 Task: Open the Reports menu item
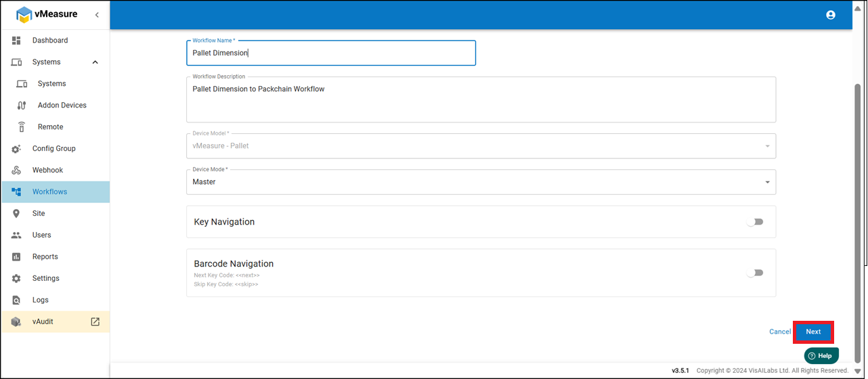point(45,257)
